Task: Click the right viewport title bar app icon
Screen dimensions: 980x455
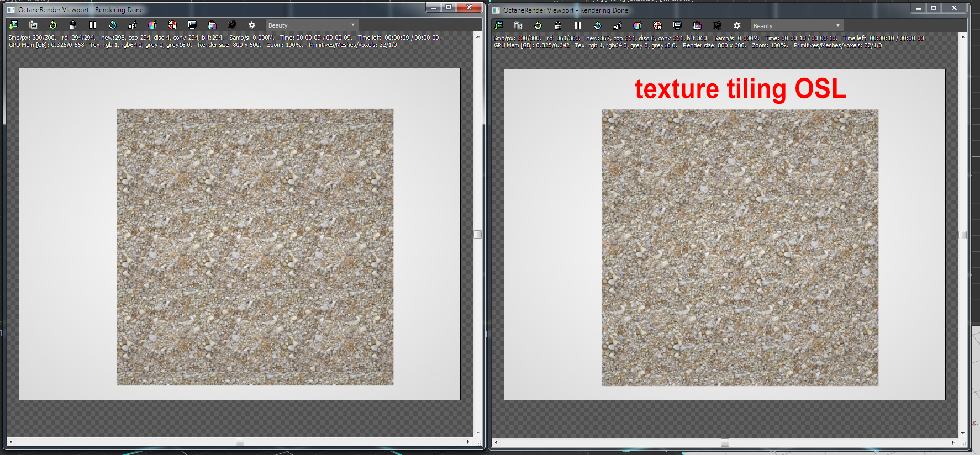Action: (x=496, y=10)
